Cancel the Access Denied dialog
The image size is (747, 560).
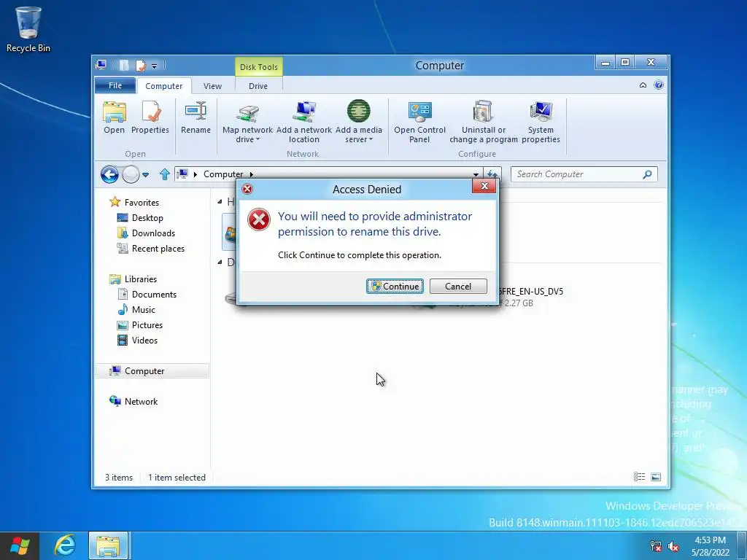coord(458,286)
